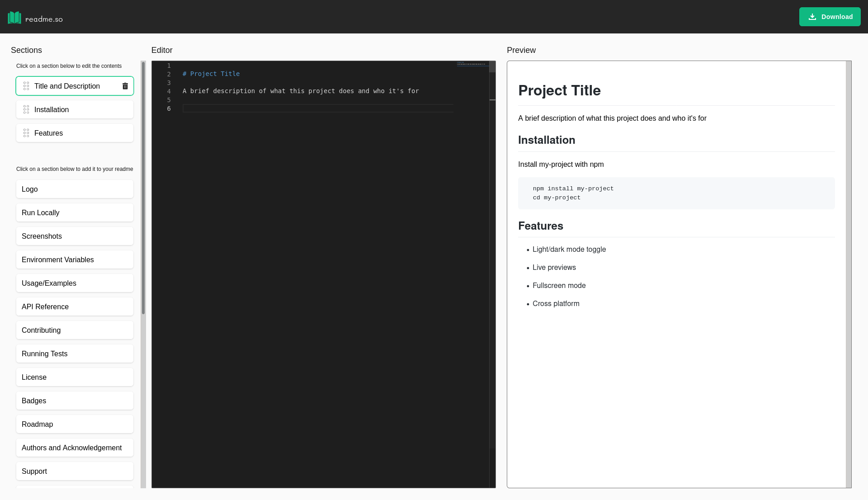The height and width of the screenshot is (500, 868).
Task: Expand the License section
Action: point(75,377)
